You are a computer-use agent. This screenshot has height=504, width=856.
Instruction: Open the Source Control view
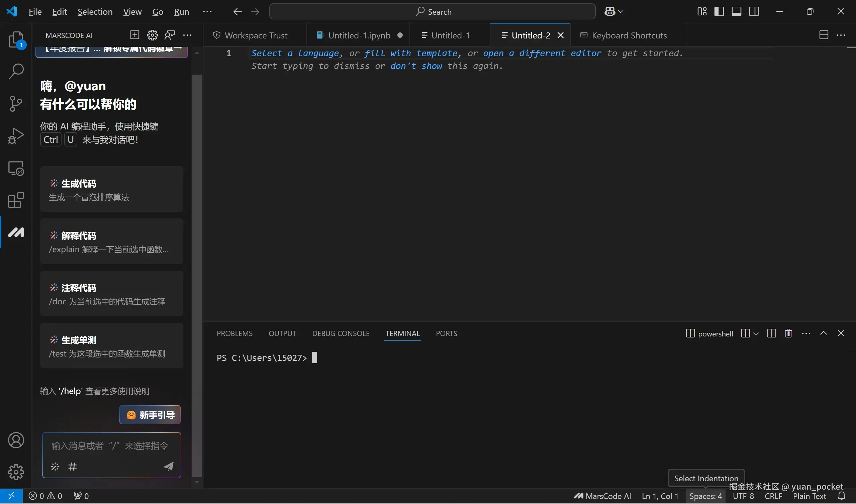click(x=16, y=103)
